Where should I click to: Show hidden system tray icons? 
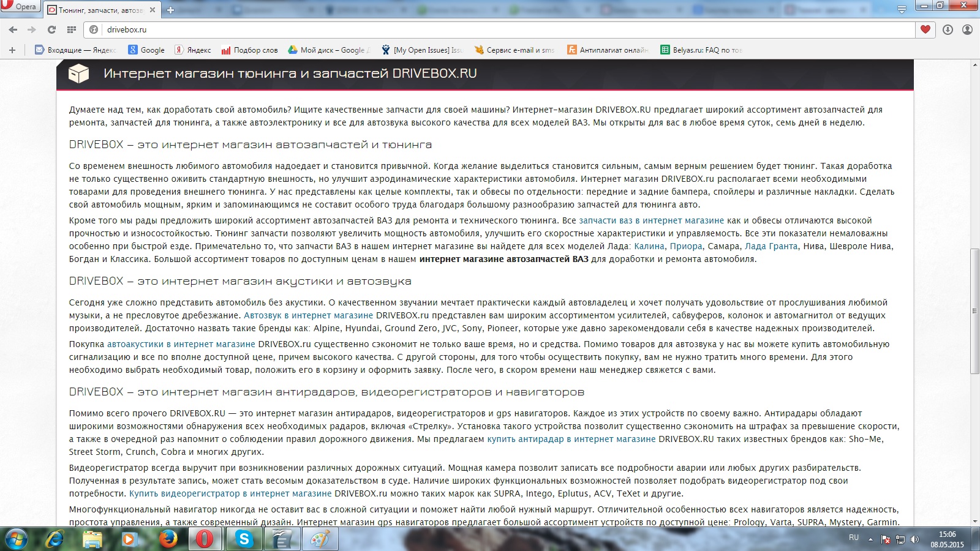[x=870, y=539]
